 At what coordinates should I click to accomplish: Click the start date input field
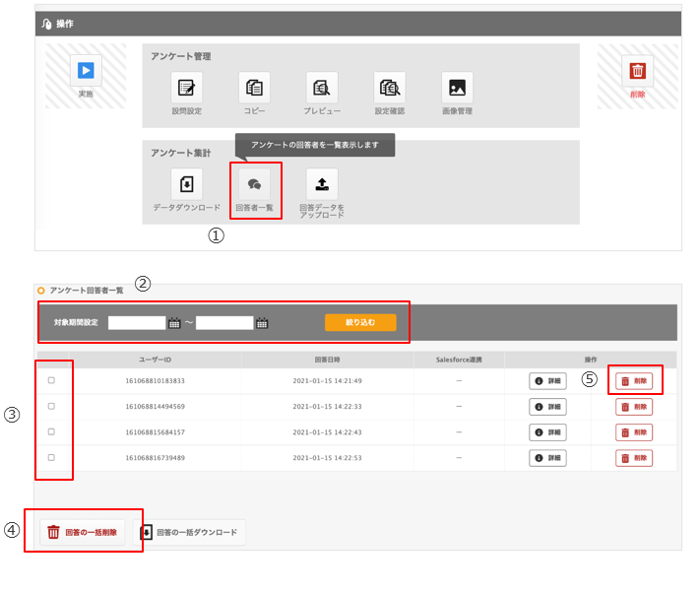[x=137, y=323]
